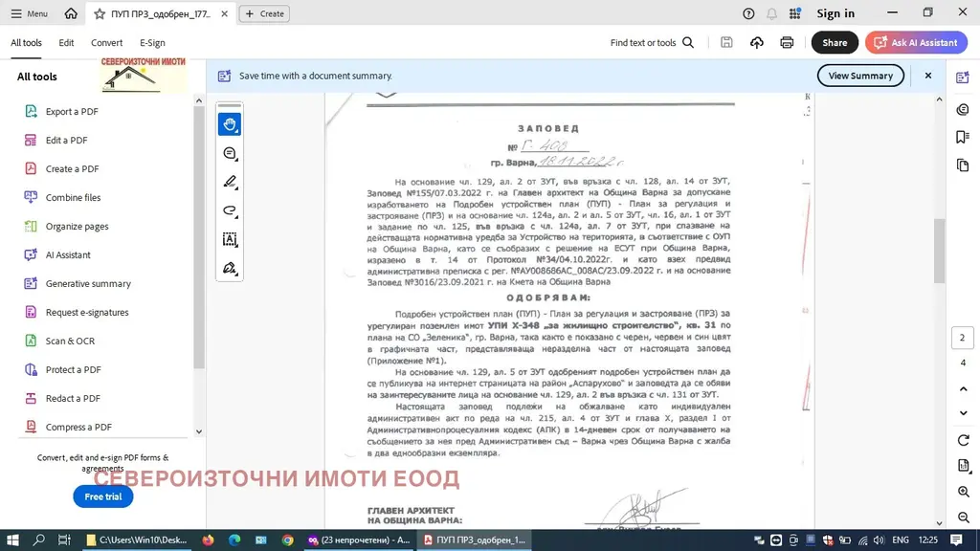Screen dimensions: 980x551
Task: Click the View Summary button
Action: click(860, 76)
